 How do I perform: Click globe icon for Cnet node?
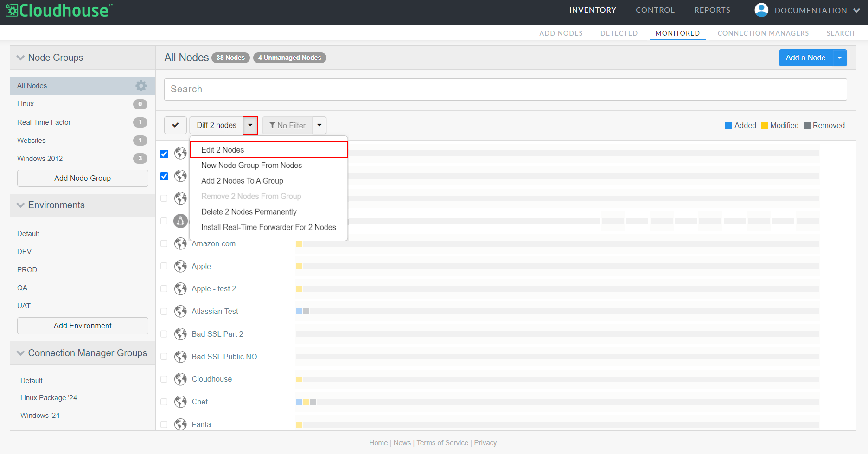(x=180, y=402)
